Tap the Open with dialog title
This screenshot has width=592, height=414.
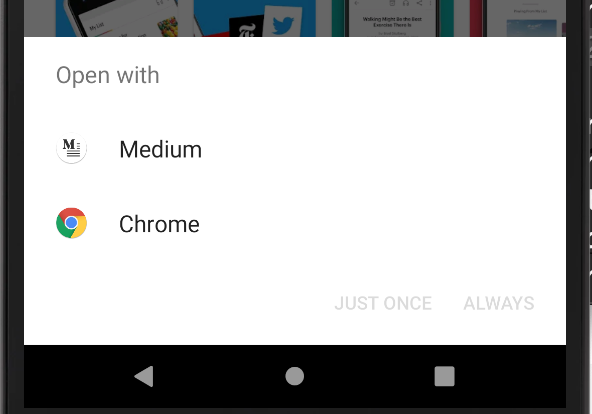click(x=108, y=75)
